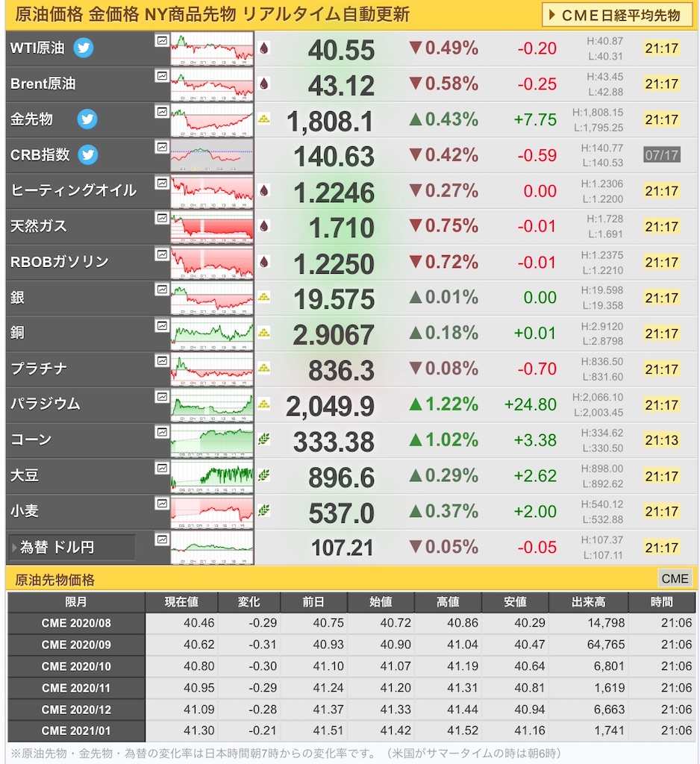The width and height of the screenshot is (700, 764).
Task: Select the CME 2020/12 row label
Action: (x=76, y=710)
